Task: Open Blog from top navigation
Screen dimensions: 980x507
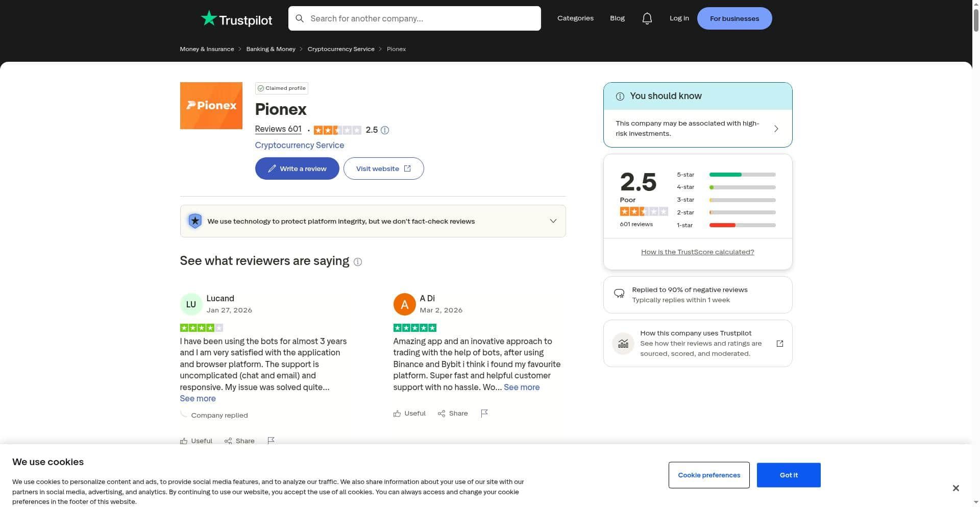Action: (617, 18)
